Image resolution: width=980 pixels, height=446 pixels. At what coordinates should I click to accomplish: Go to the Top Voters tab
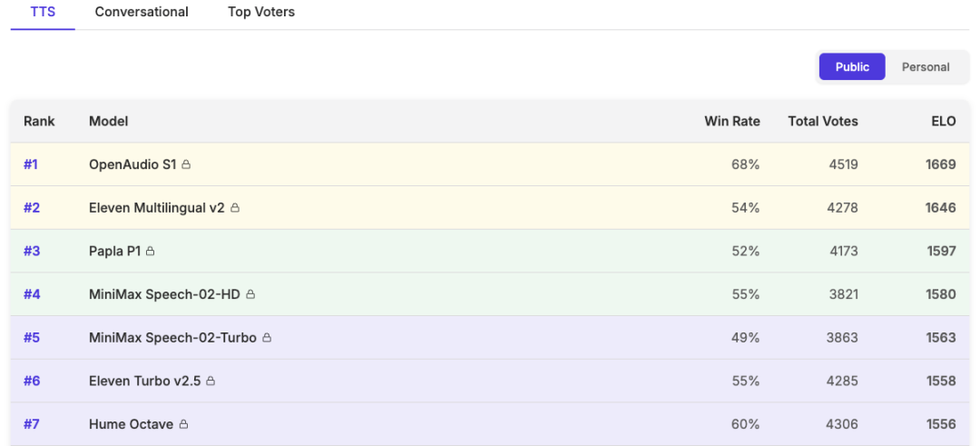[x=261, y=12]
